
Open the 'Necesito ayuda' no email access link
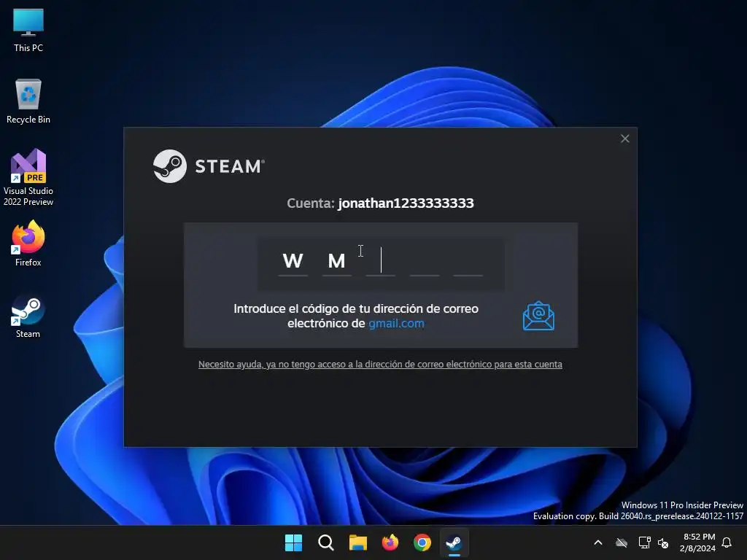380,365
